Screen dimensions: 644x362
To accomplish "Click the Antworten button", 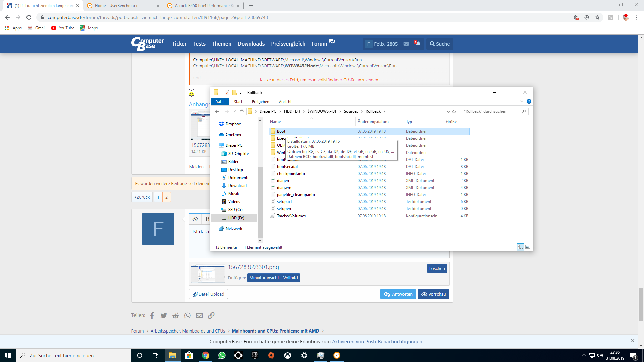I will click(398, 294).
